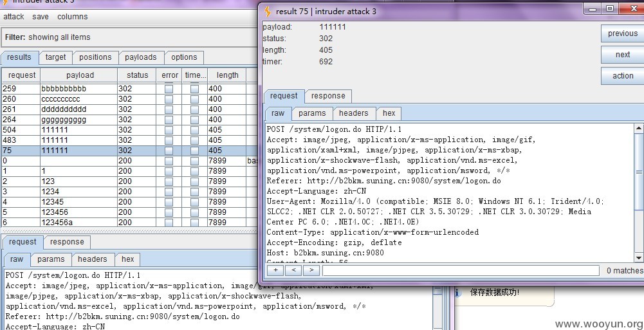Select request 504 in results table
This screenshot has width=644, height=330.
129,130
